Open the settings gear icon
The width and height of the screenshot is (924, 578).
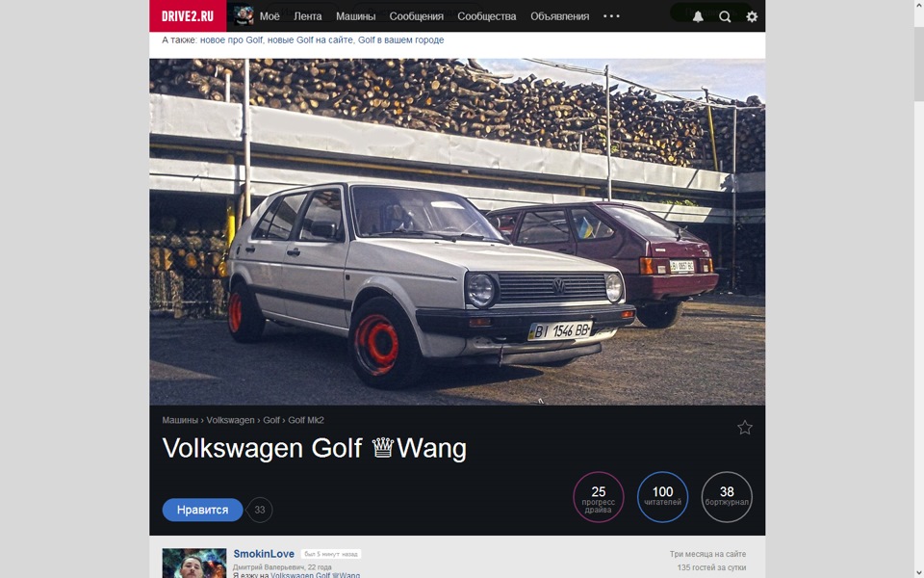752,16
